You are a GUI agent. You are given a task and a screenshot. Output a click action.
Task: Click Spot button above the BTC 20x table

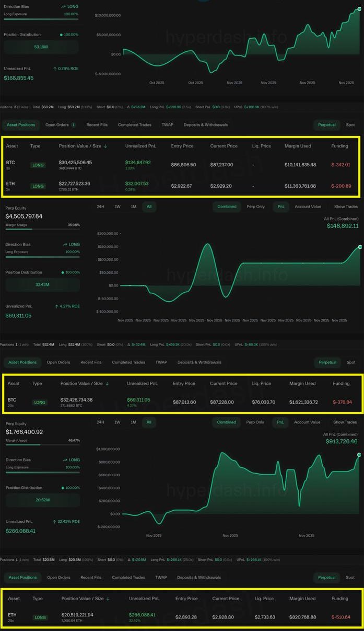click(350, 362)
